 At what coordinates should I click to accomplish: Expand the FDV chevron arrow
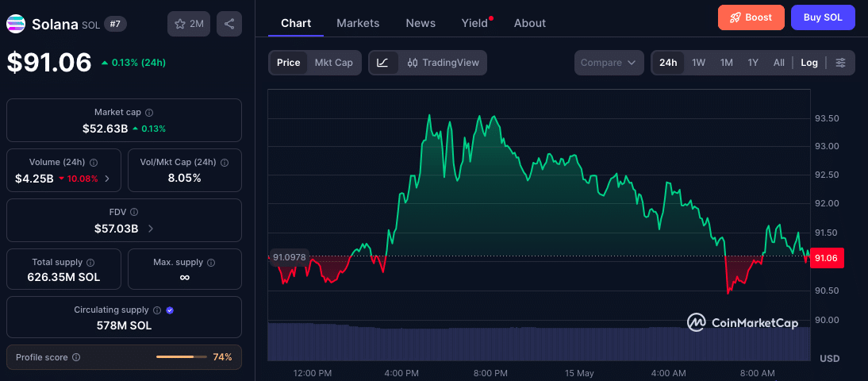coord(151,228)
